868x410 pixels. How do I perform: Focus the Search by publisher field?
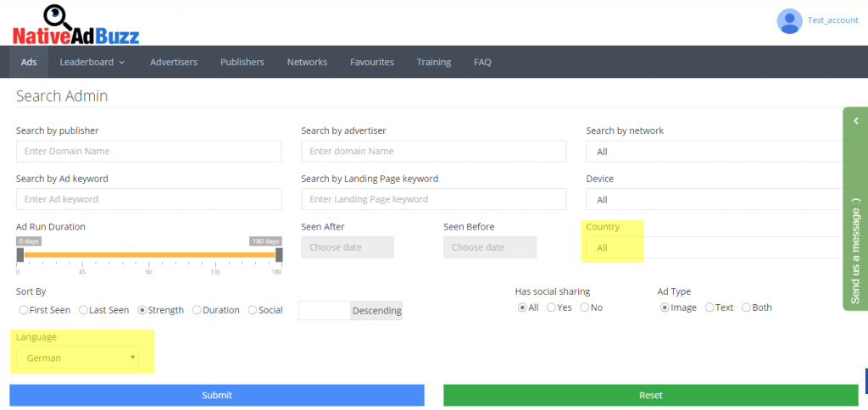[149, 151]
